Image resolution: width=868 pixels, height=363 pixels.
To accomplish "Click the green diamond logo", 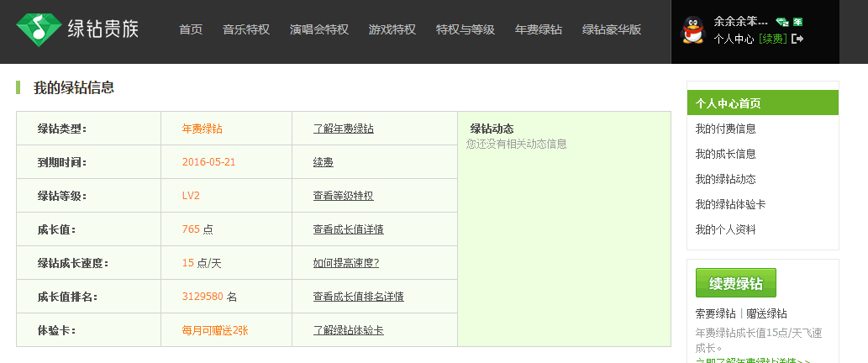I will pyautogui.click(x=38, y=29).
